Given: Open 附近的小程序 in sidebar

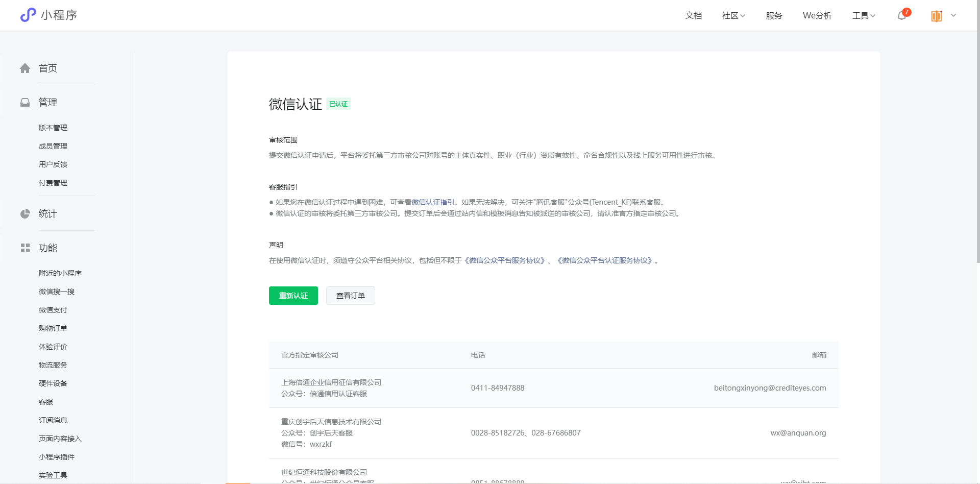Looking at the screenshot, I should tap(60, 273).
